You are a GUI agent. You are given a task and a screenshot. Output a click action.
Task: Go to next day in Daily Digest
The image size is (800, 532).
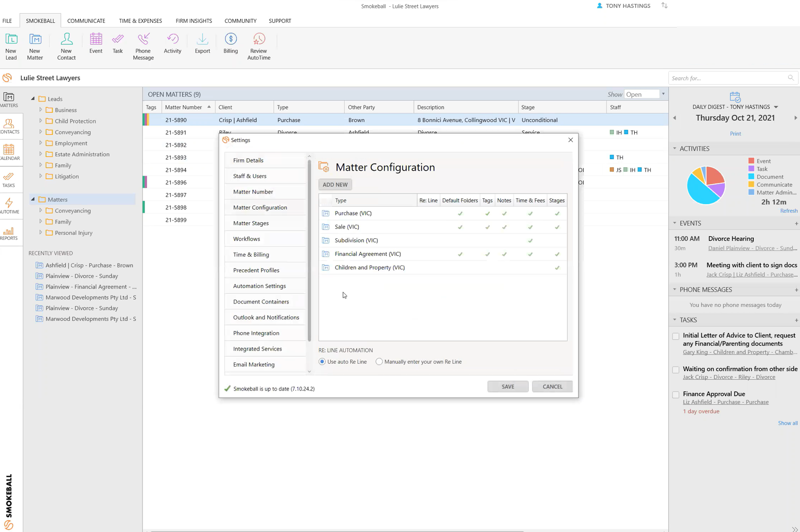click(796, 118)
